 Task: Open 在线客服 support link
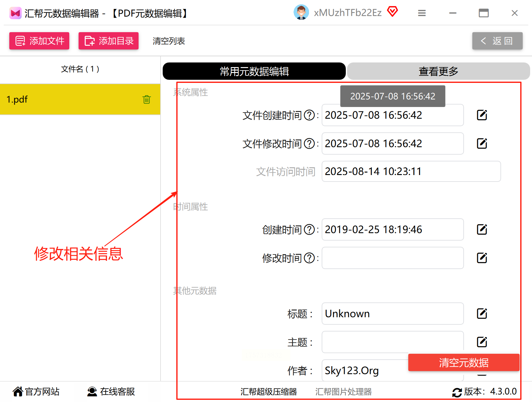pos(111,391)
